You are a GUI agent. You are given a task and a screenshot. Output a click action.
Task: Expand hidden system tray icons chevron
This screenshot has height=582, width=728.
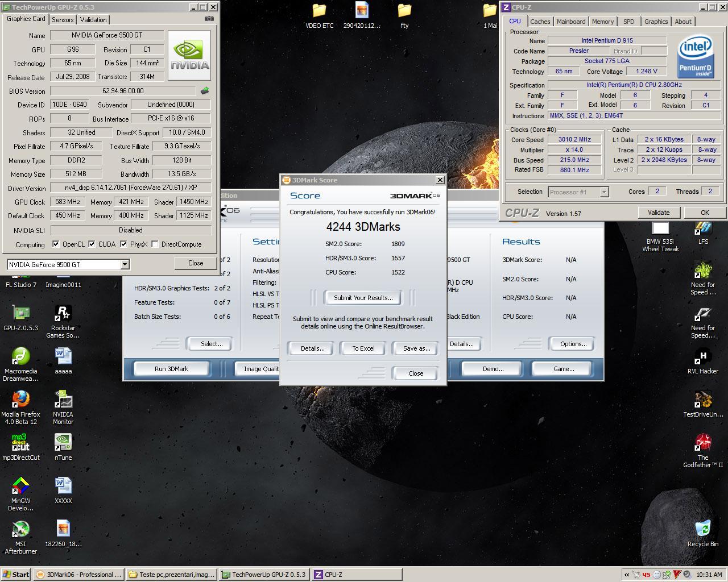pyautogui.click(x=627, y=575)
